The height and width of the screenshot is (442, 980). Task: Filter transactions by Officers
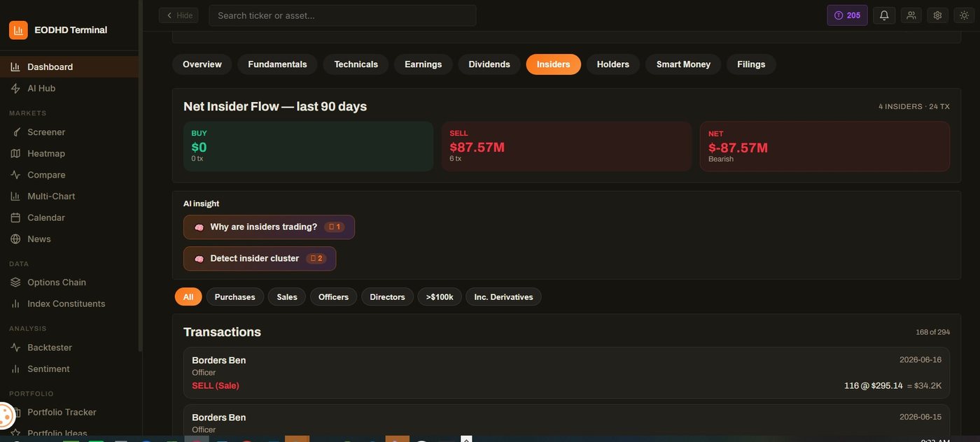[333, 297]
